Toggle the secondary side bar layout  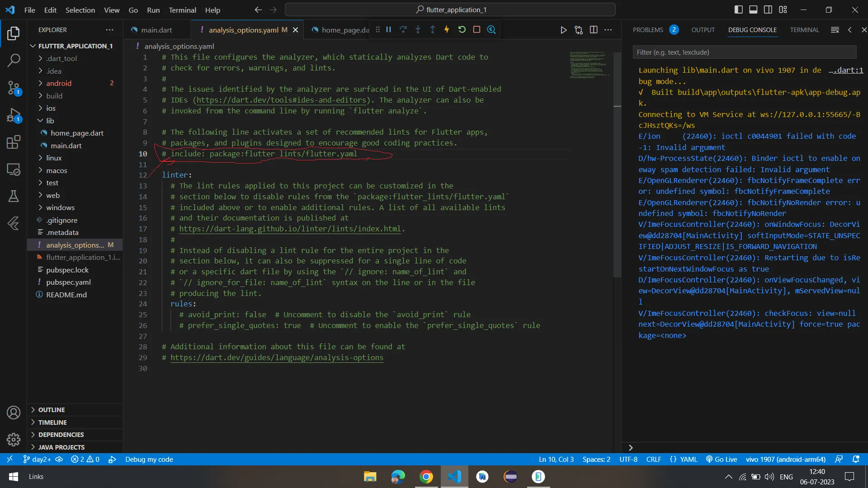pos(768,9)
